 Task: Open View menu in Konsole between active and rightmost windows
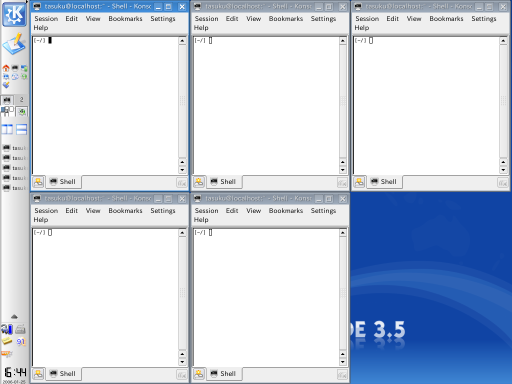click(253, 19)
